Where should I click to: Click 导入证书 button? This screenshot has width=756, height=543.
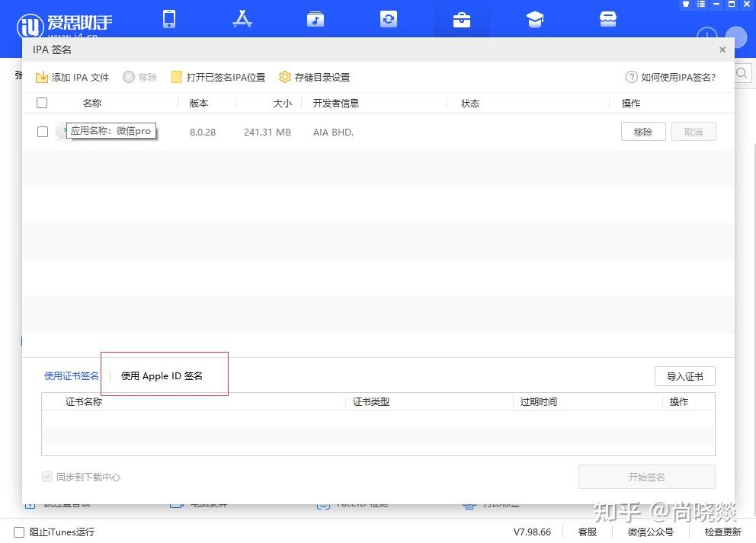pyautogui.click(x=684, y=376)
